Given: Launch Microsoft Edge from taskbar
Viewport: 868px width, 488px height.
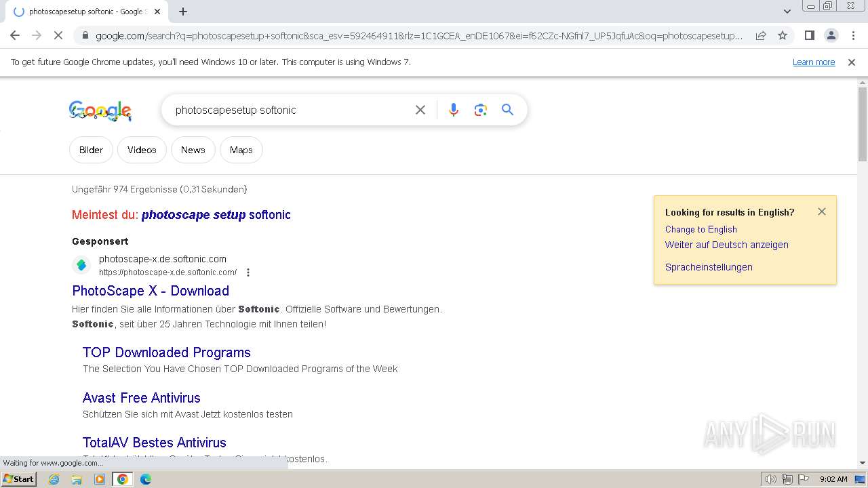Looking at the screenshot, I should [145, 479].
